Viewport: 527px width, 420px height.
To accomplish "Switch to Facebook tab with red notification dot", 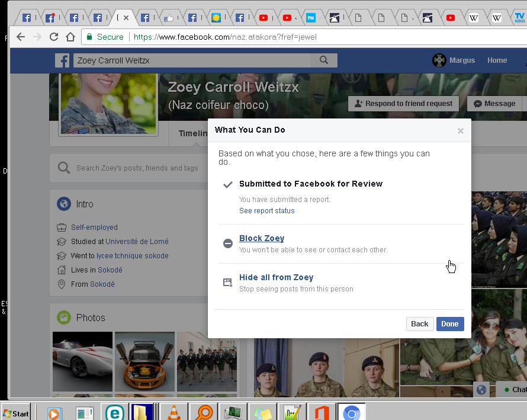I will (x=50, y=18).
